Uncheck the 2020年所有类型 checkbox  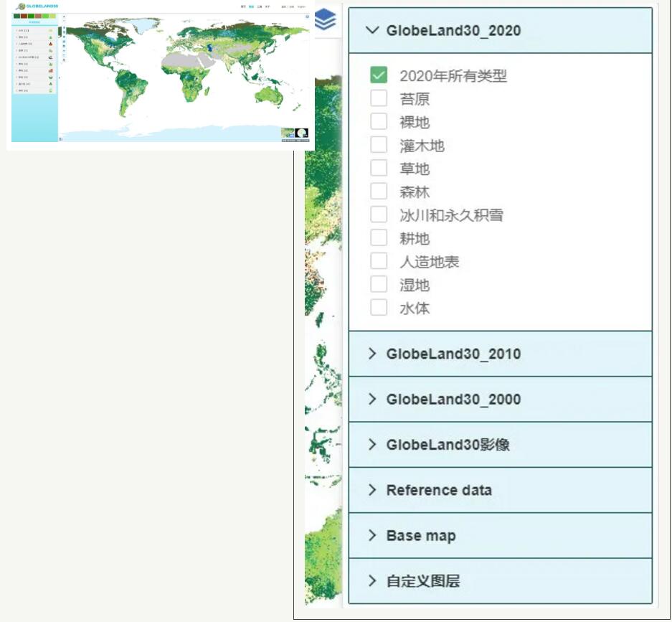point(379,75)
